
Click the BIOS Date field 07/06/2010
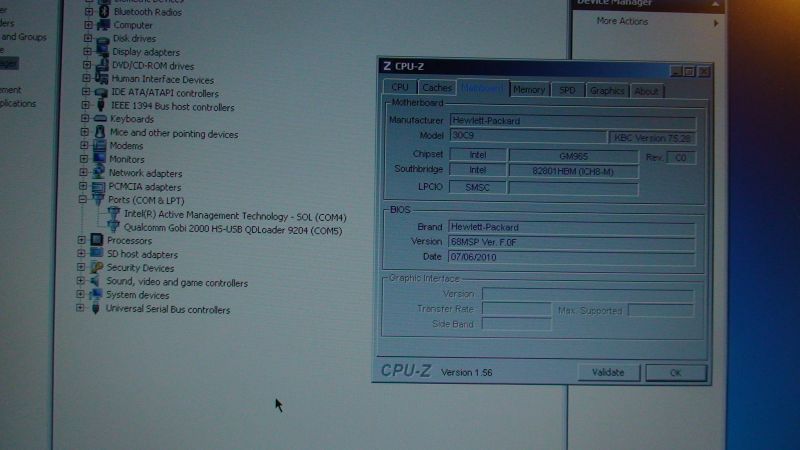pos(571,257)
